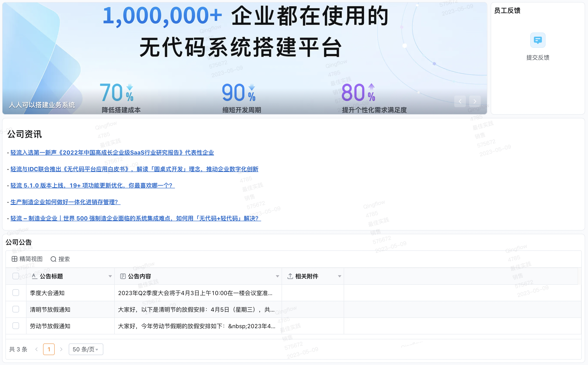Click the submit feedback chat icon
This screenshot has width=588, height=365.
point(537,40)
